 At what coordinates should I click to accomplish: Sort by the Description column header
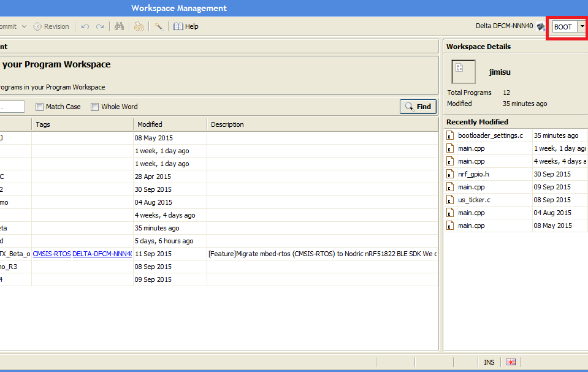point(227,124)
